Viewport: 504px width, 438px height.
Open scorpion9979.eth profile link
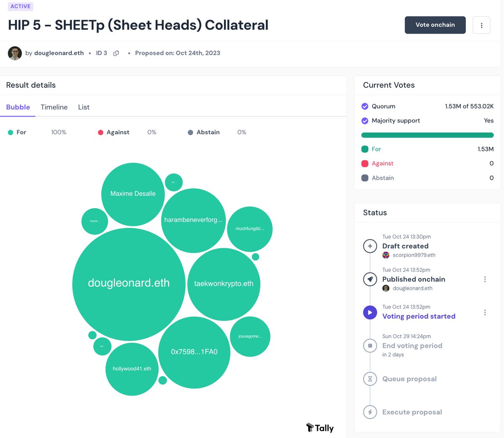414,255
